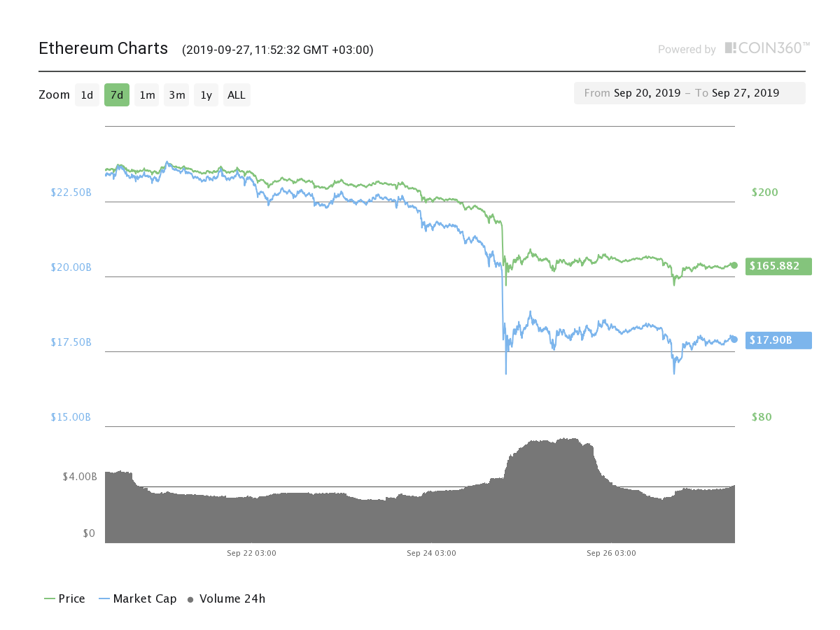Click the blue market cap endpoint marker

point(734,339)
